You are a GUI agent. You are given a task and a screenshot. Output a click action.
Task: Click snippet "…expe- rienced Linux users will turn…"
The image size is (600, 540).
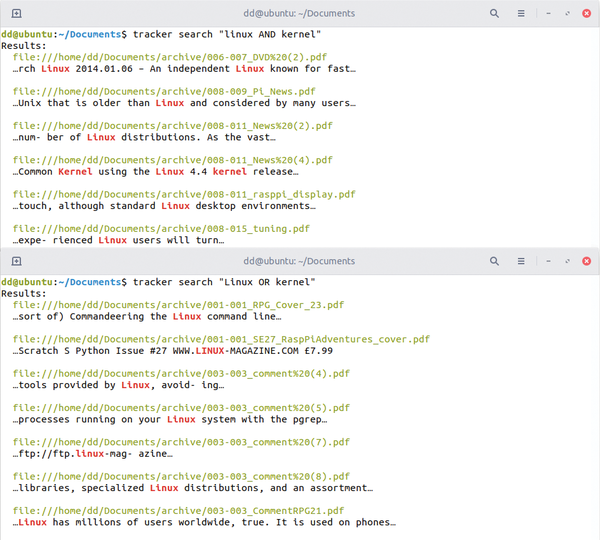pos(118,240)
